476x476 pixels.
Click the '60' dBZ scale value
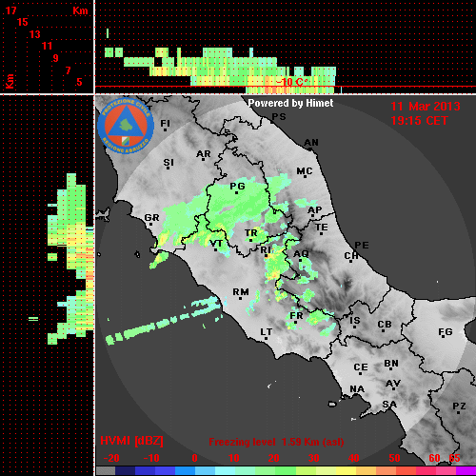click(434, 458)
